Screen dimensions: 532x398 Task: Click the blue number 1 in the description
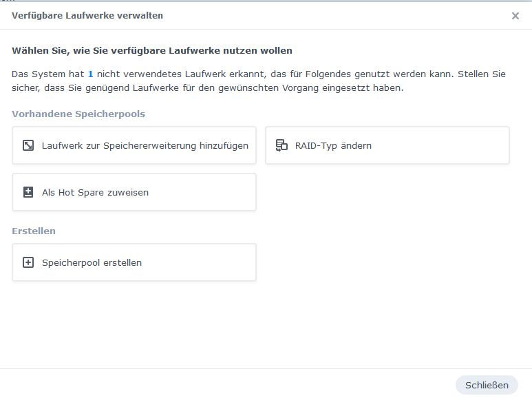(90, 74)
